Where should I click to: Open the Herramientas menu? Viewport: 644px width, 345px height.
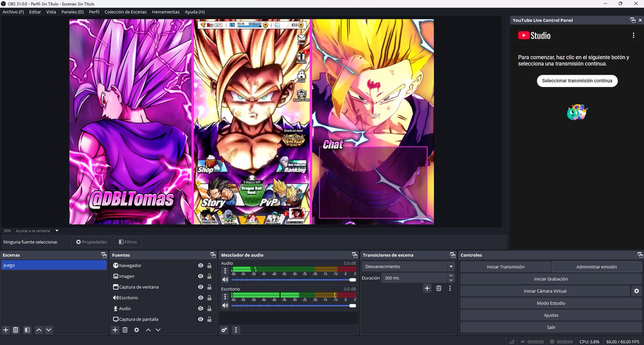click(166, 12)
